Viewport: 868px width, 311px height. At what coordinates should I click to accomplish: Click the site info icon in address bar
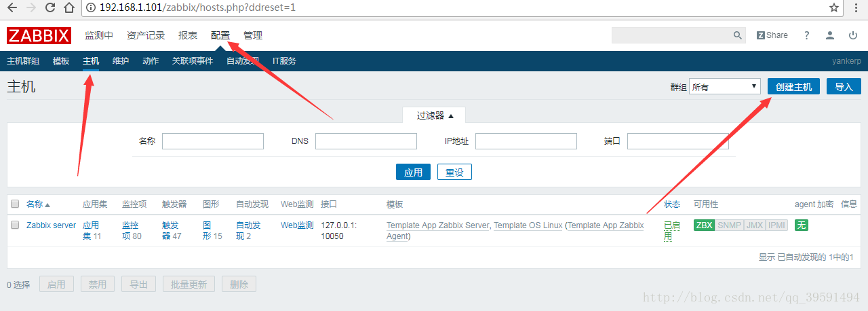(90, 8)
